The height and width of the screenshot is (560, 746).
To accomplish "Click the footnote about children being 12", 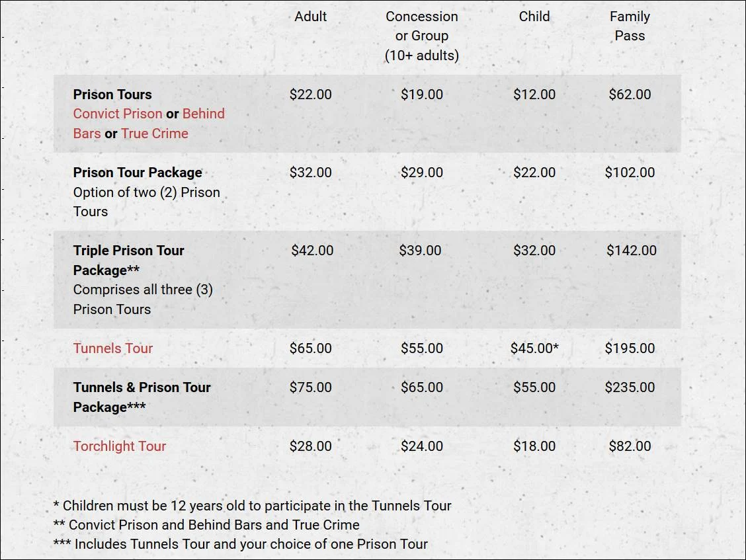I will pos(252,506).
